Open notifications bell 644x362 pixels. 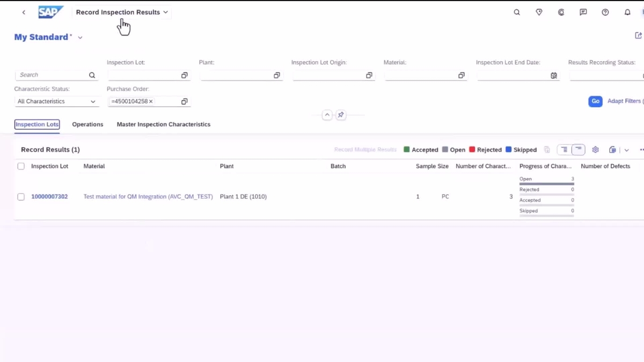[x=627, y=12]
